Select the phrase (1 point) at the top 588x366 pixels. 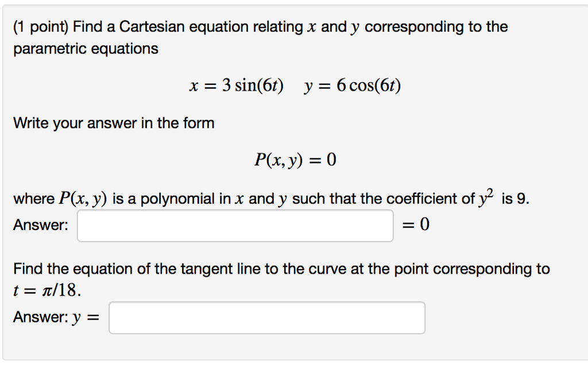39,26
